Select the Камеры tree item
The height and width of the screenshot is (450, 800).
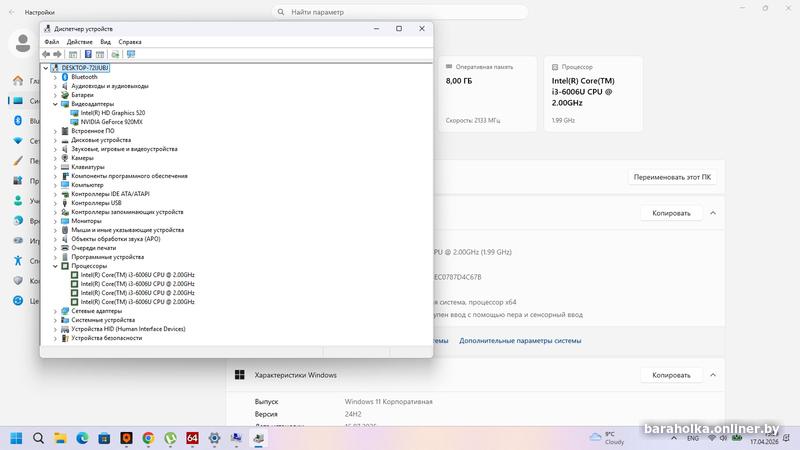(82, 158)
